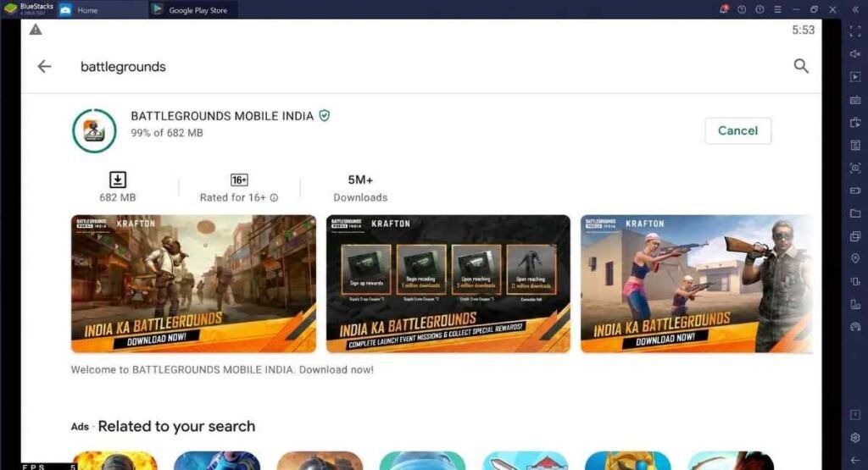
Task: Open the game controller gauge icon
Action: [855, 327]
